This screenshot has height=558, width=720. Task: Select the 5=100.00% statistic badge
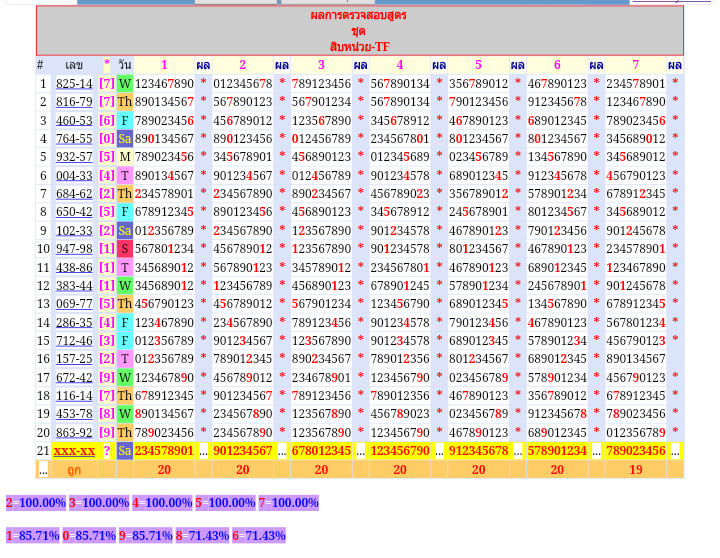point(225,502)
